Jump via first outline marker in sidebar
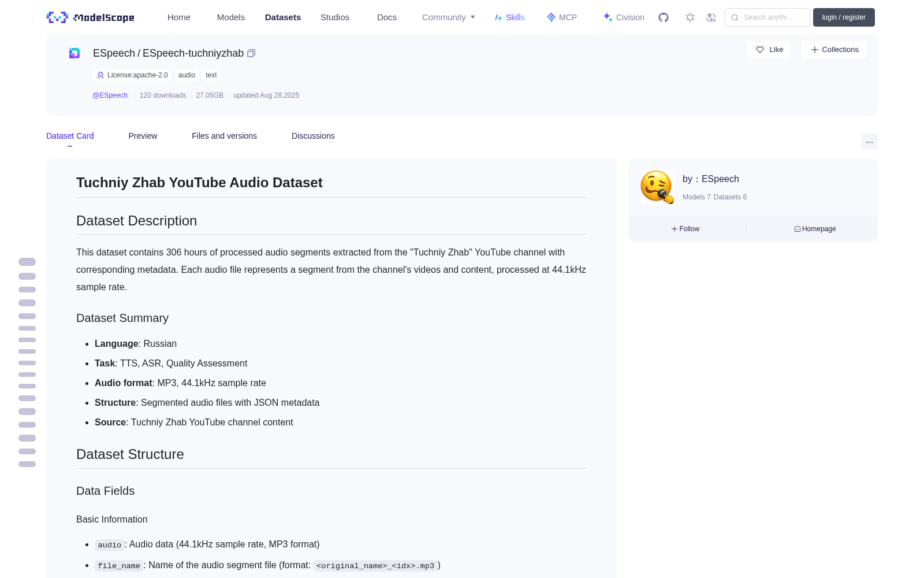This screenshot has height=578, width=924. [x=27, y=262]
